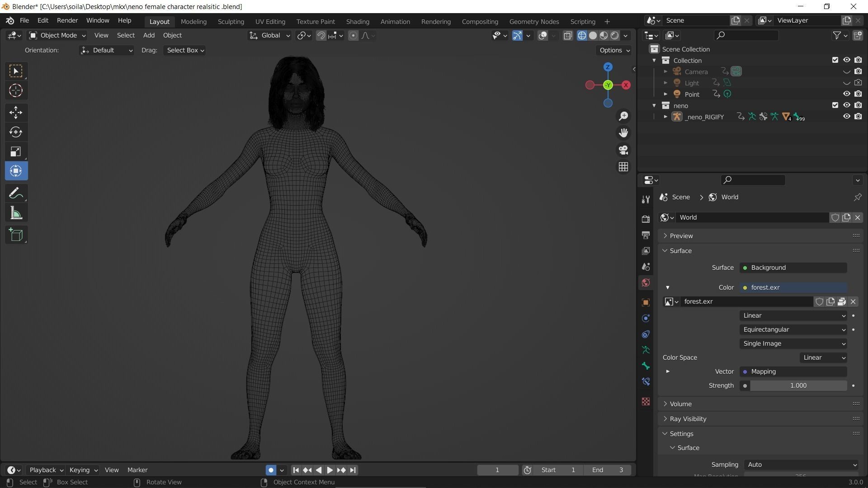The height and width of the screenshot is (488, 868).
Task: Toggle viewport overlays
Action: tap(543, 35)
